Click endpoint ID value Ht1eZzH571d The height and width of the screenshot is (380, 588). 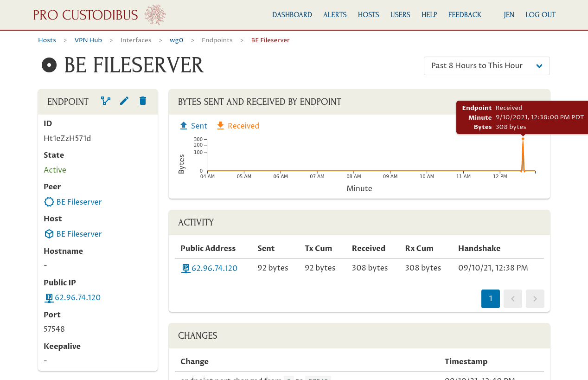coord(67,138)
